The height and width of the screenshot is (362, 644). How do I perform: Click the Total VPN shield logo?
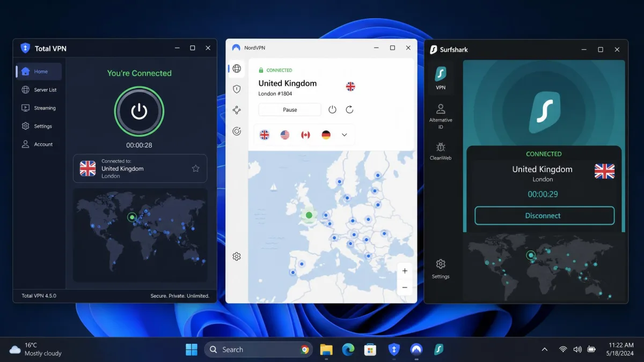tap(25, 48)
